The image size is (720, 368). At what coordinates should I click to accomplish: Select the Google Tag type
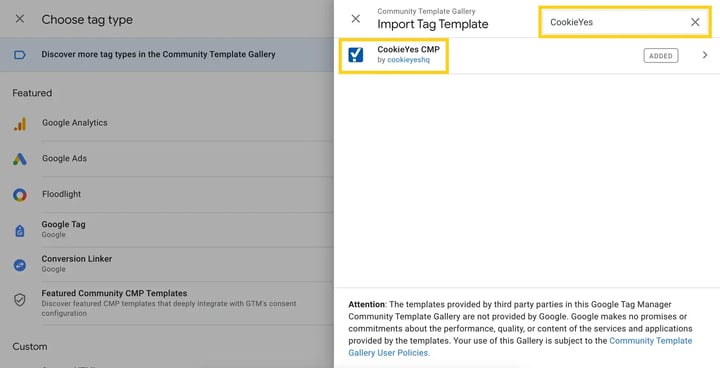coord(167,229)
